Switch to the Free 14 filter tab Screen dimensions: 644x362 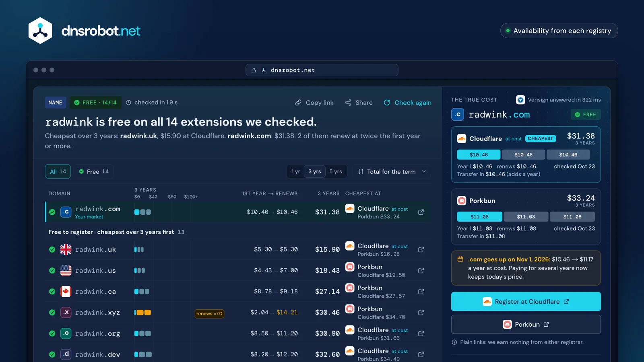[x=94, y=172]
